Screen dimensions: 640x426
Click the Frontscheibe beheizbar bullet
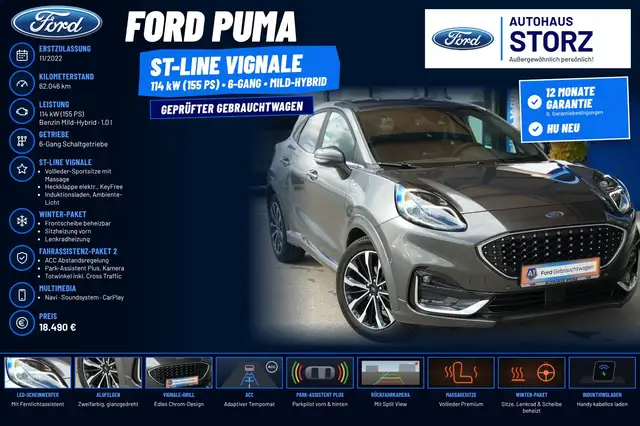pos(78,224)
